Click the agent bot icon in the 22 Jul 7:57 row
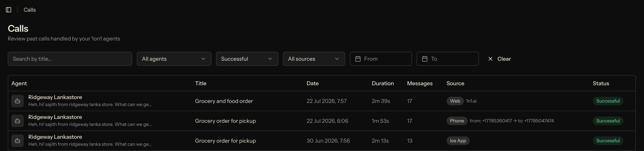Viewport: 644px width, 151px height. click(x=17, y=101)
